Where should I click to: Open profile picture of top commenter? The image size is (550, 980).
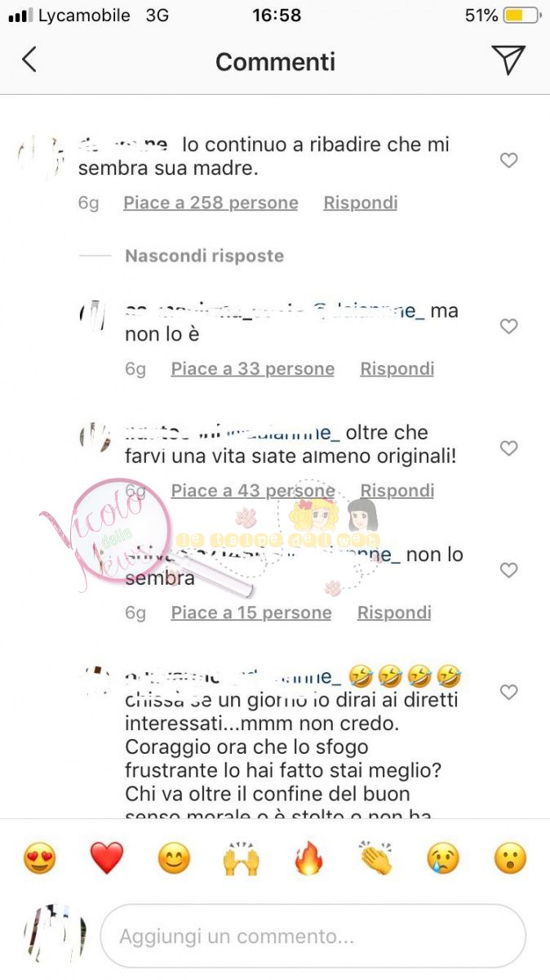pos(39,157)
